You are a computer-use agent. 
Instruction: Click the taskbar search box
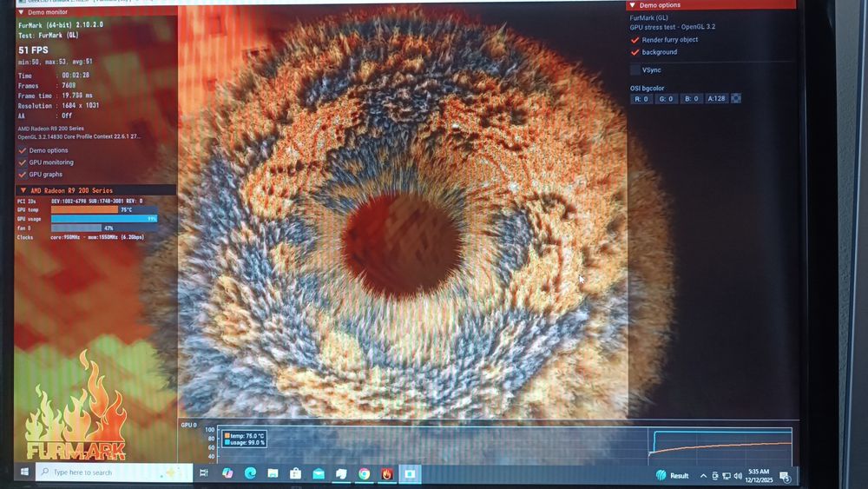(x=114, y=472)
